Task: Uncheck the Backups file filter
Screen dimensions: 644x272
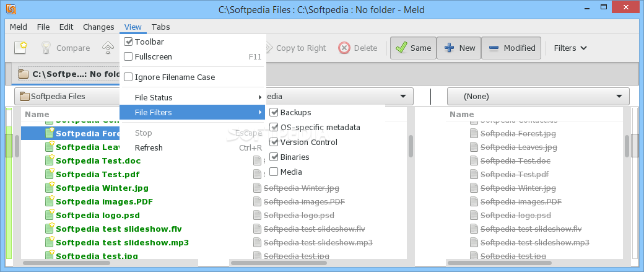Action: 274,112
